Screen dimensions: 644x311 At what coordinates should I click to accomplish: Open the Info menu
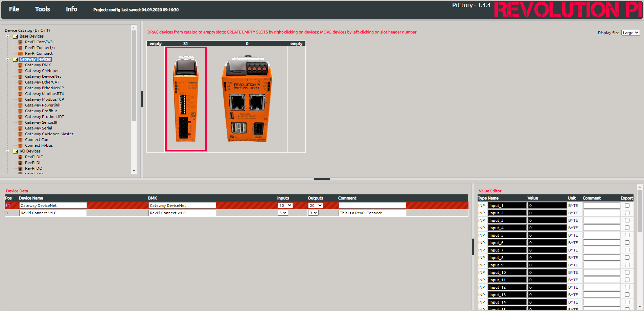71,9
